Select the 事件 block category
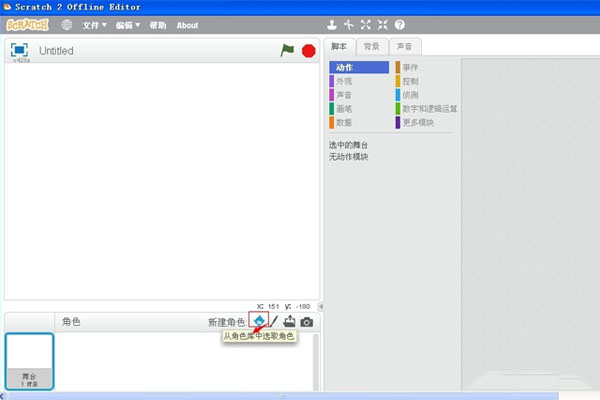This screenshot has width=600, height=400. tap(410, 67)
